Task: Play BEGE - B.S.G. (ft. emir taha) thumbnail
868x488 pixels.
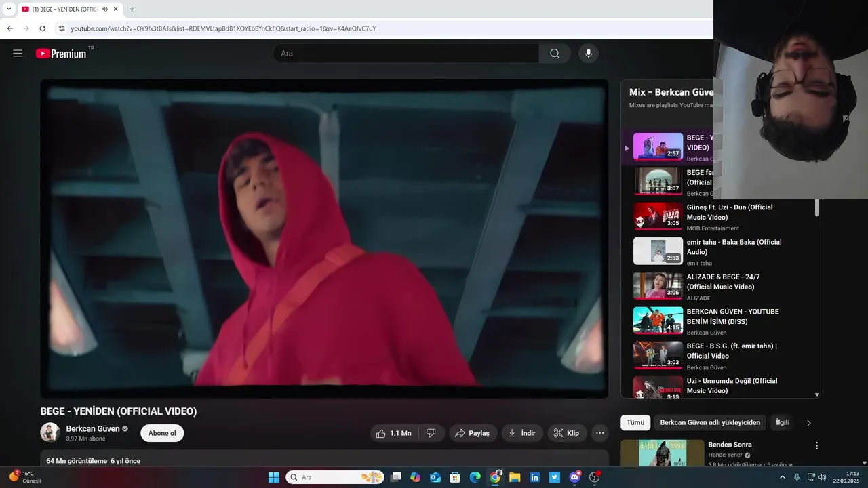Action: [658, 355]
